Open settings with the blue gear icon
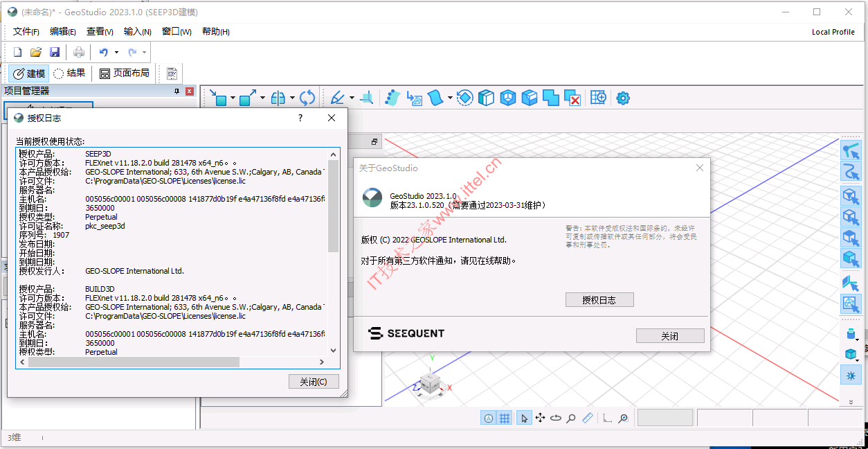 point(623,98)
